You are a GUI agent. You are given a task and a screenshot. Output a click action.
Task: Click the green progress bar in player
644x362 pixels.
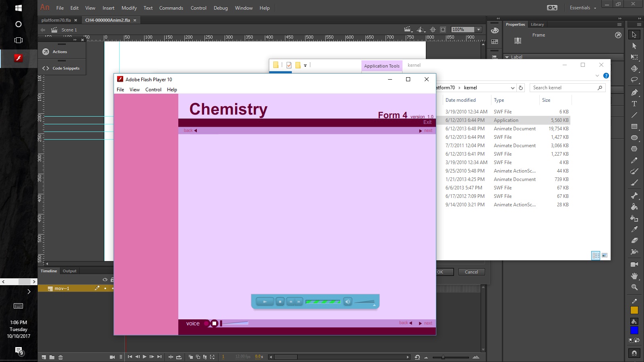(323, 302)
